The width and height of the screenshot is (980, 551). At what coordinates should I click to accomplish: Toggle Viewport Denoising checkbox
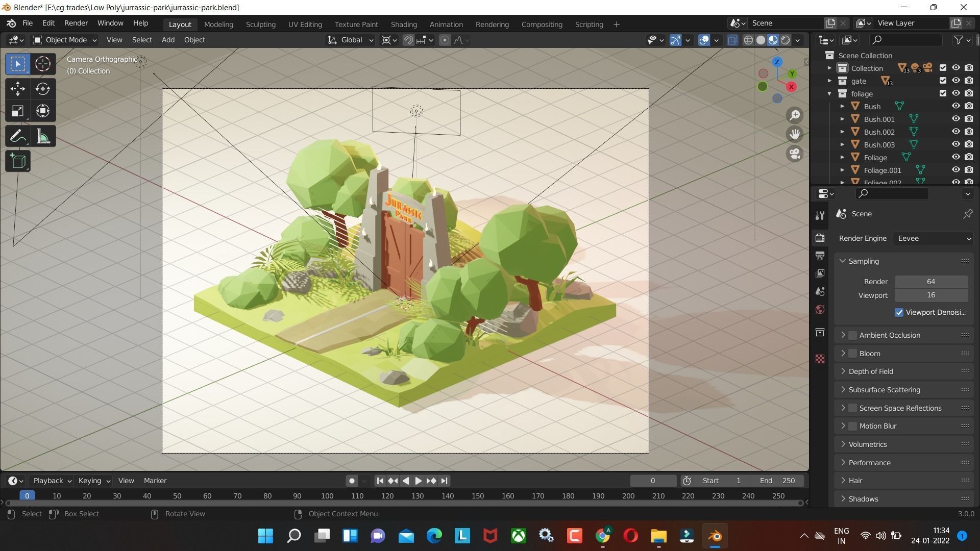pyautogui.click(x=899, y=312)
